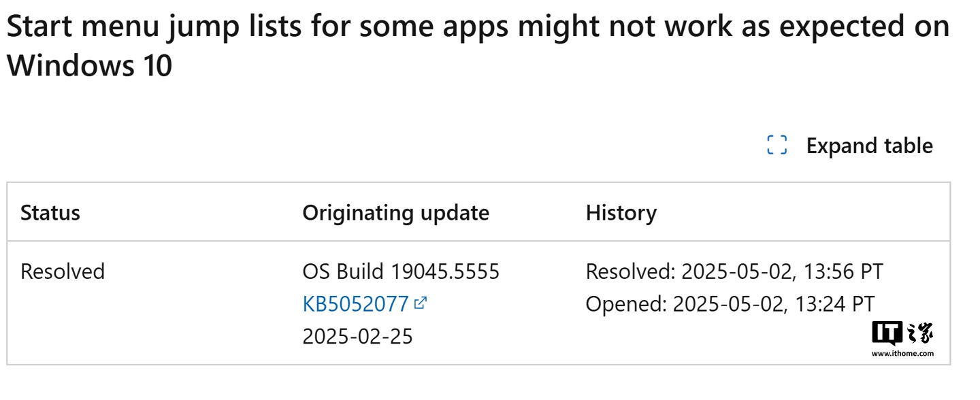Open the www.ithome.com watermark address
980x400 pixels.
pos(902,353)
